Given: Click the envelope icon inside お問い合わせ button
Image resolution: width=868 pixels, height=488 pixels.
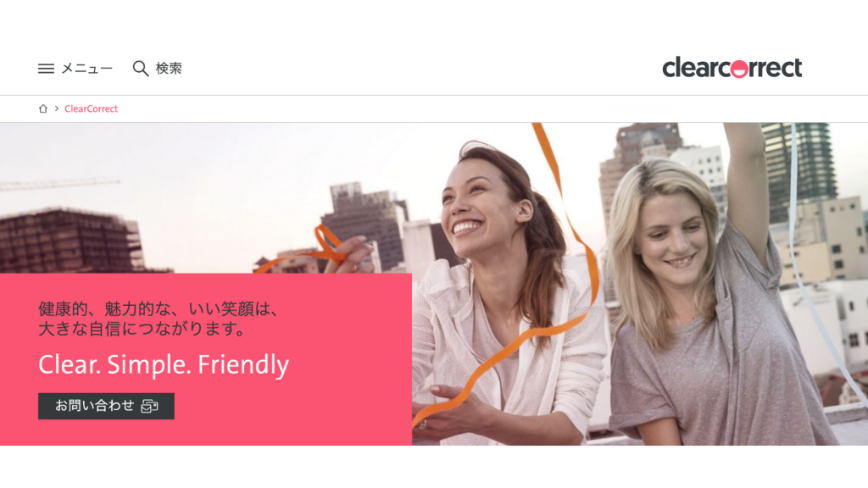Looking at the screenshot, I should 149,406.
